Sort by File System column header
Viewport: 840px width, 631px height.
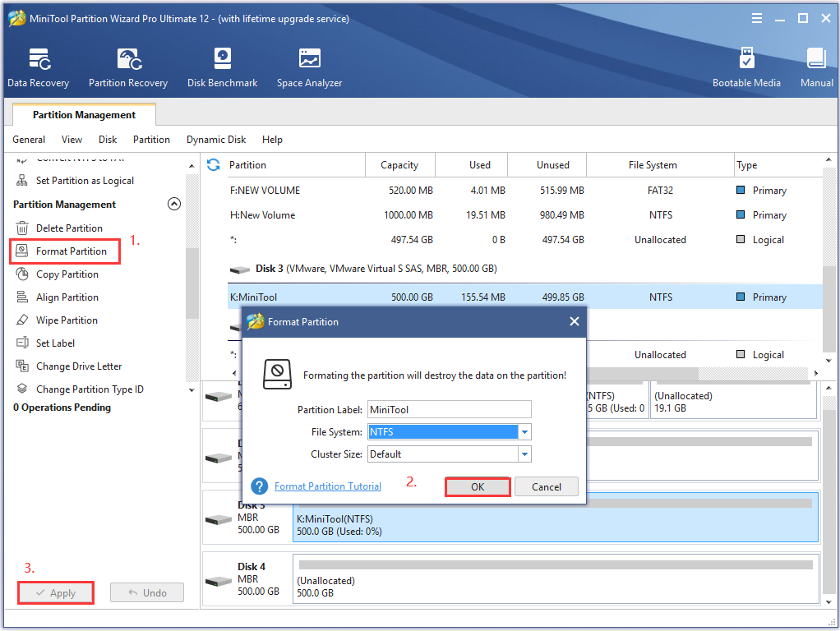(x=660, y=165)
